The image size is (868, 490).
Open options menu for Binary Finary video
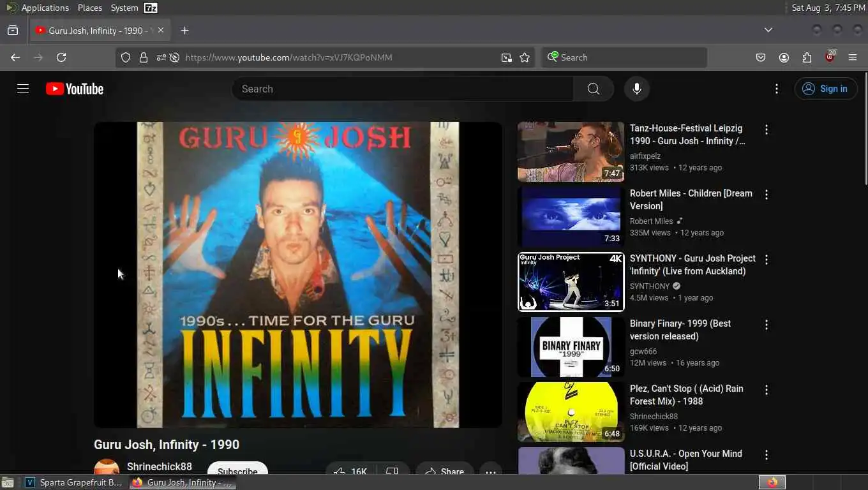point(767,325)
